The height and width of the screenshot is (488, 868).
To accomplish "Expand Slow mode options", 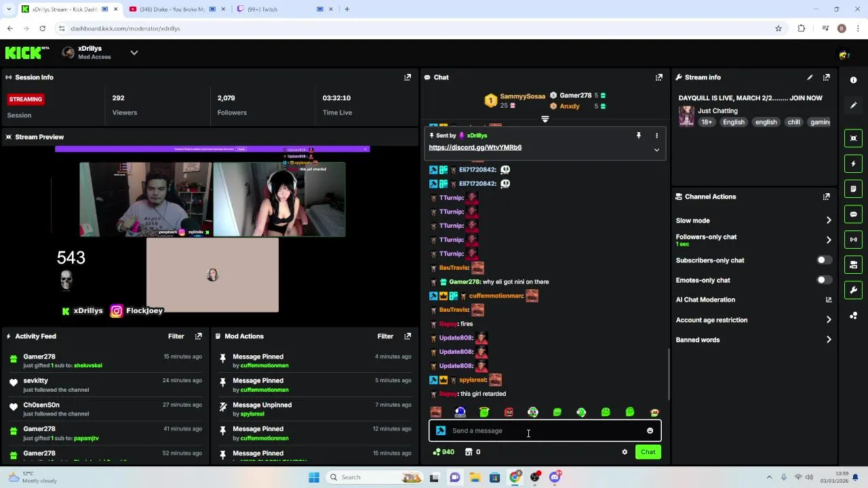I will coord(829,220).
